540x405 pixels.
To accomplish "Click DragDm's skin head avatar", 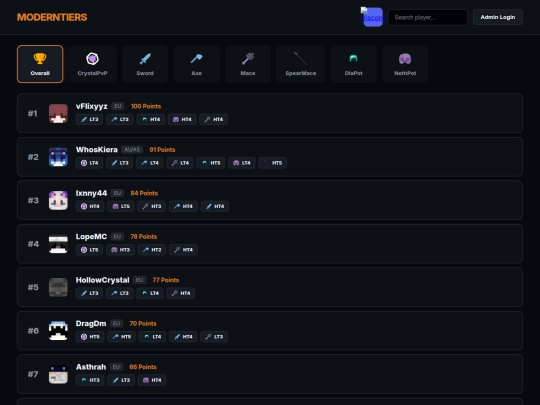I will click(58, 331).
